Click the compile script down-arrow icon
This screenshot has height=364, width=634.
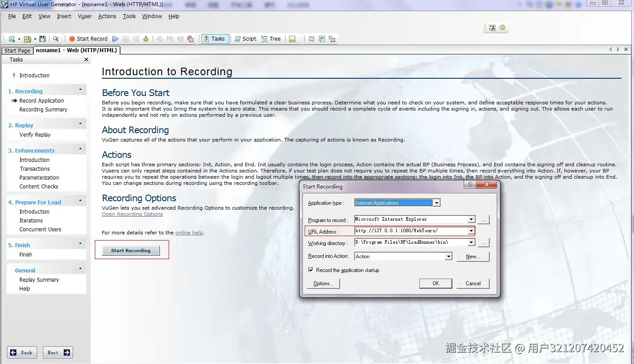(146, 39)
